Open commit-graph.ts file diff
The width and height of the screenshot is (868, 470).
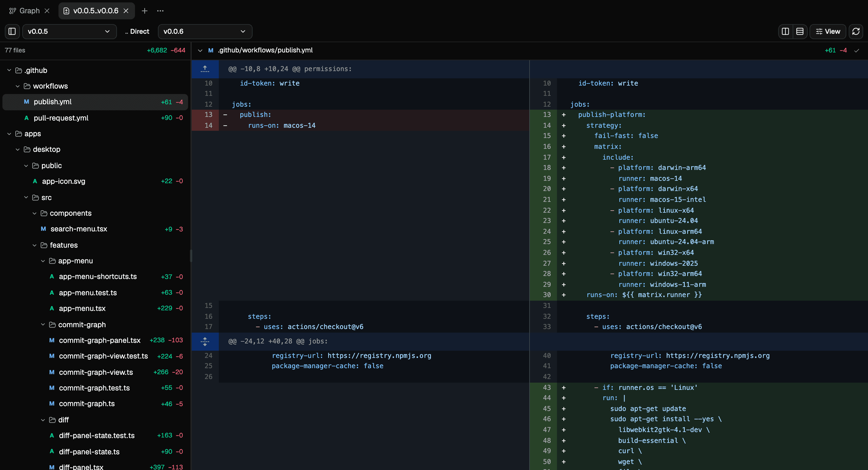(95, 404)
